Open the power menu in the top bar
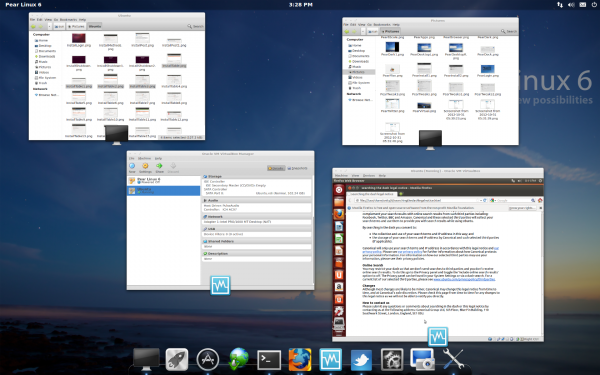 pos(594,5)
